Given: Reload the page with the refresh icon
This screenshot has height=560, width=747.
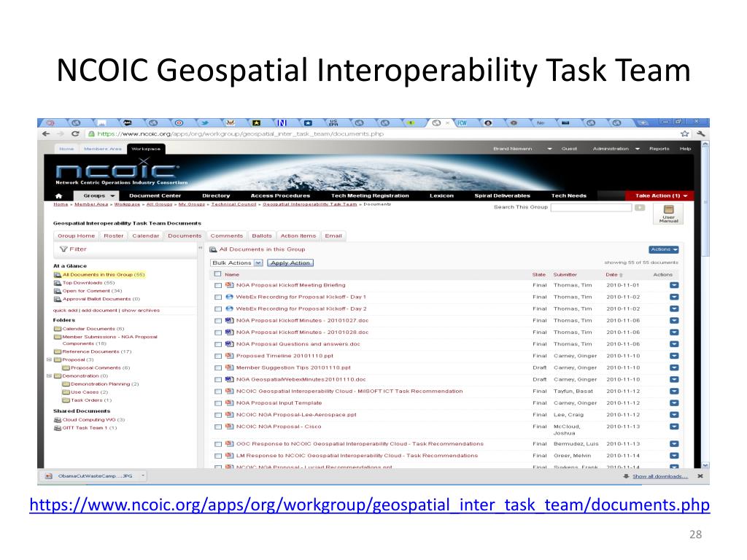Looking at the screenshot, I should [75, 134].
